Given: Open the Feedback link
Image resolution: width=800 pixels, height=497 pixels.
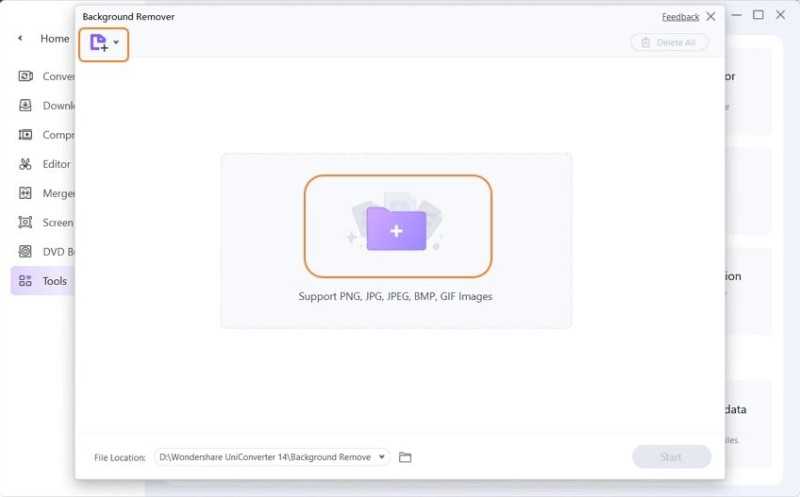Looking at the screenshot, I should 680,17.
